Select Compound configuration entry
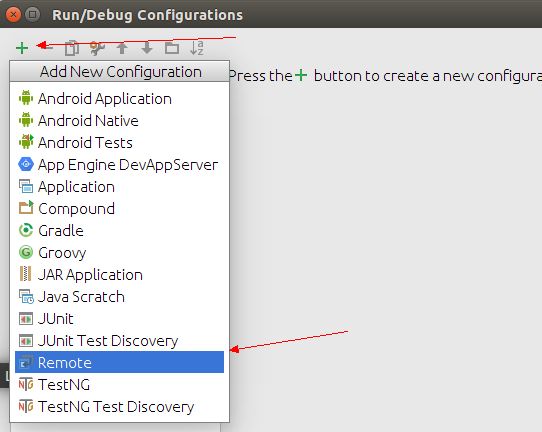Viewport: 542px width, 432px height. click(x=119, y=208)
